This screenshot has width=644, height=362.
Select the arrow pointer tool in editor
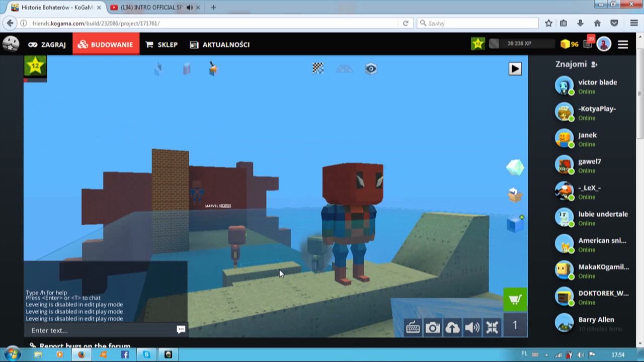pyautogui.click(x=159, y=69)
